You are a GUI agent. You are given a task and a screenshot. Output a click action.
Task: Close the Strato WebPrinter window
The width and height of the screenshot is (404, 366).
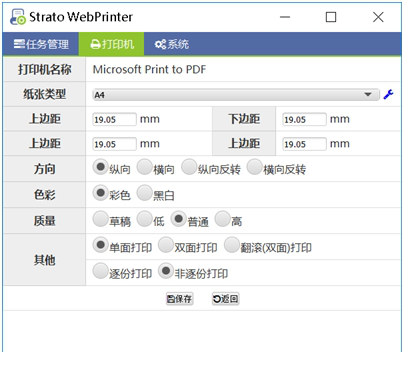(x=378, y=17)
